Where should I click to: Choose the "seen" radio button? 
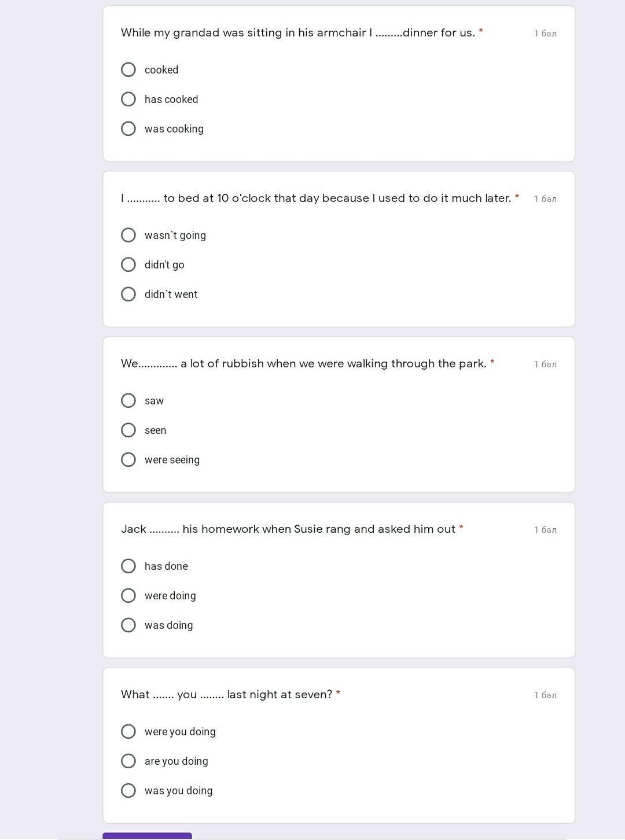[128, 430]
